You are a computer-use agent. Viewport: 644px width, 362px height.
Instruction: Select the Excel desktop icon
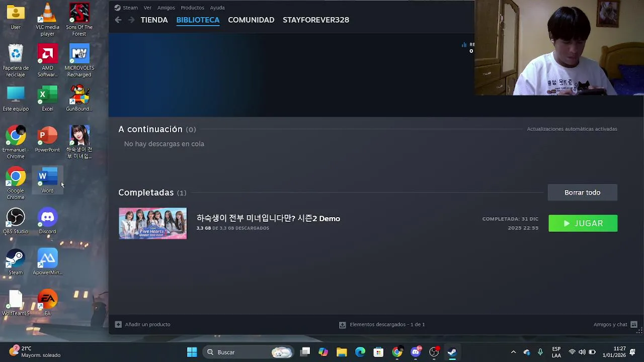(47, 99)
